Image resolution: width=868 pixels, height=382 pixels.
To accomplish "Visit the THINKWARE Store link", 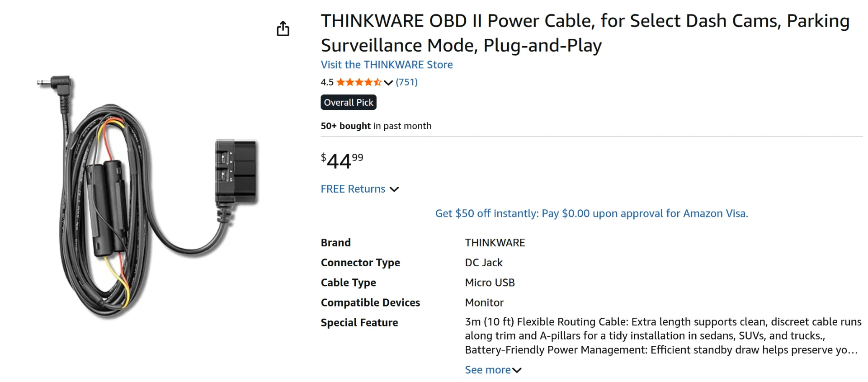I will coord(387,65).
